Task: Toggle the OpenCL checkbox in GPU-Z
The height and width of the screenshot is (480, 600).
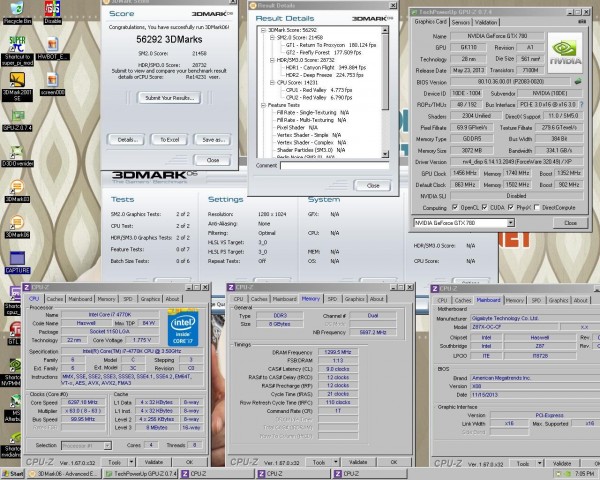Action: (x=455, y=207)
